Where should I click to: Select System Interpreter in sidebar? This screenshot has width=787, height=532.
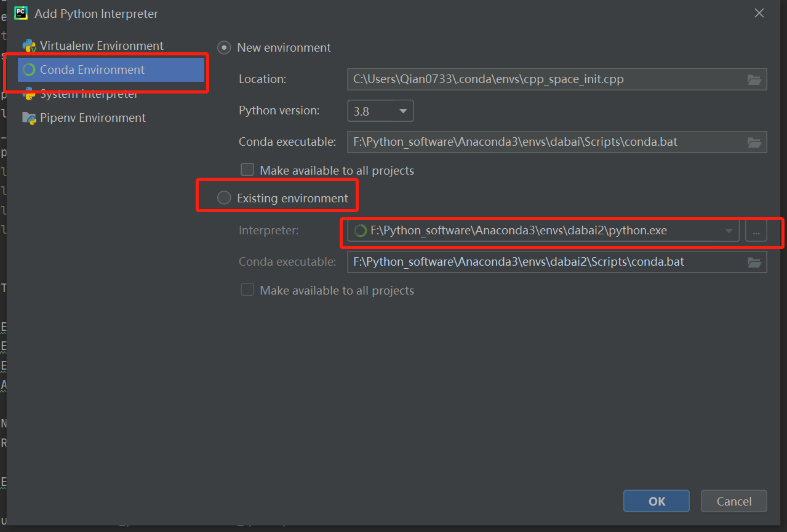pyautogui.click(x=111, y=93)
